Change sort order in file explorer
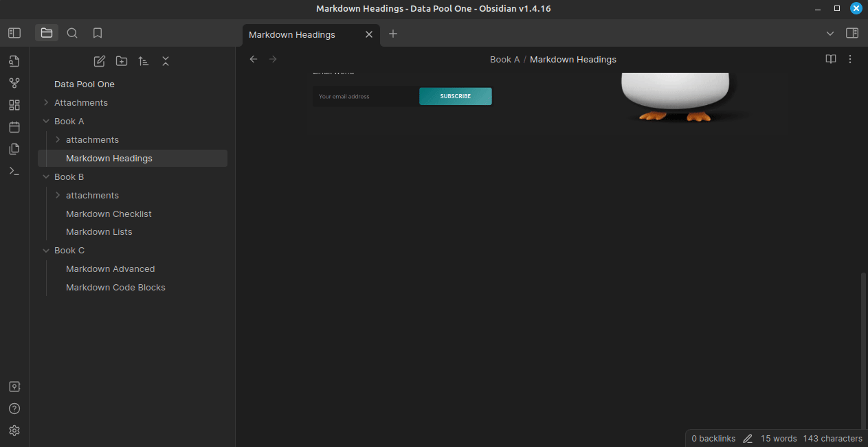Image resolution: width=868 pixels, height=447 pixels. coord(144,61)
